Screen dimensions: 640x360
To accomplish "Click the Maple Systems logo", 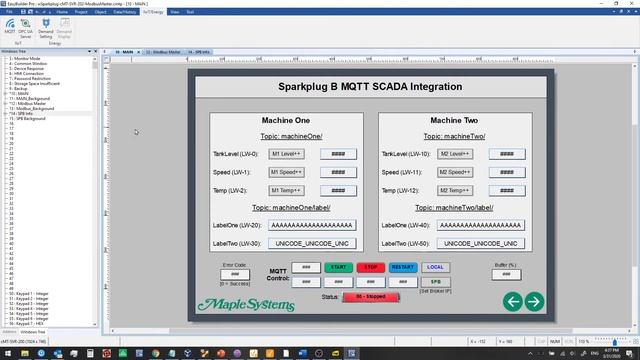I will pos(247,304).
